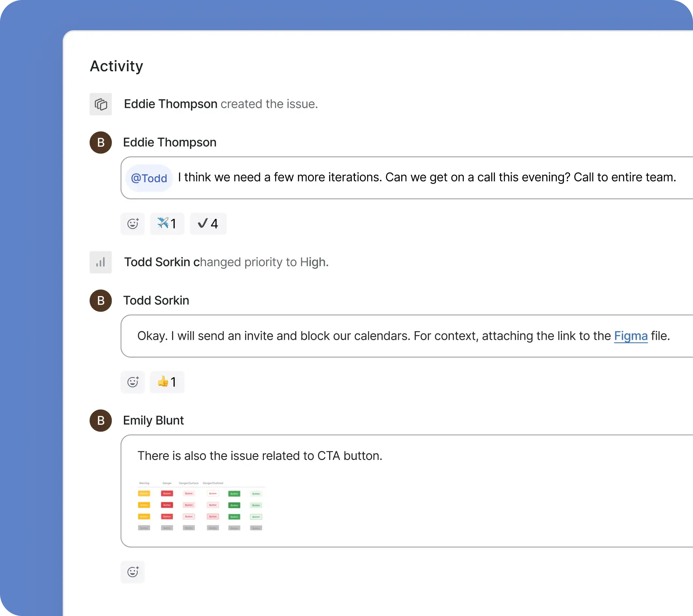Add a reaction to Todd Sorkin's comment
The image size is (693, 616).
132,382
